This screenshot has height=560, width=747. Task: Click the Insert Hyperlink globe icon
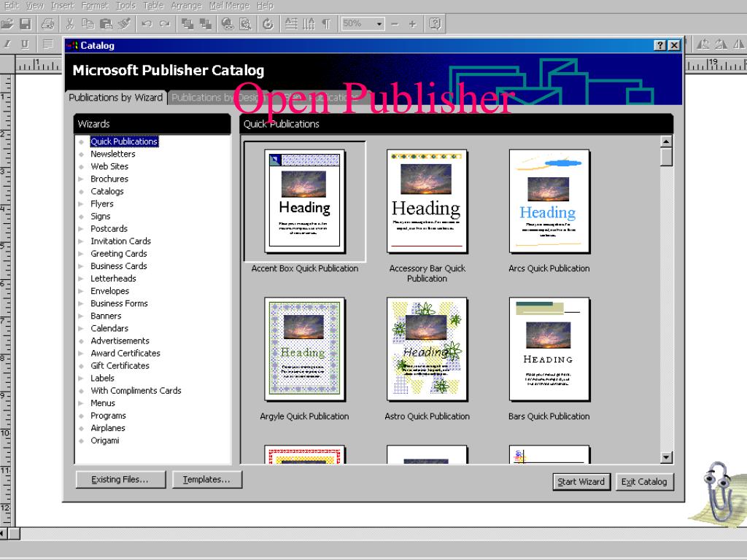[228, 23]
